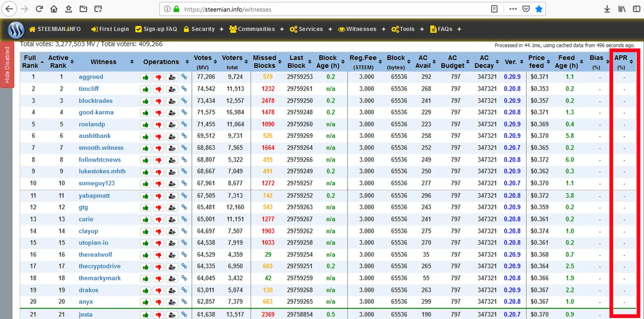Open First Login menu item
This screenshot has width=644, height=319.
coord(110,29)
